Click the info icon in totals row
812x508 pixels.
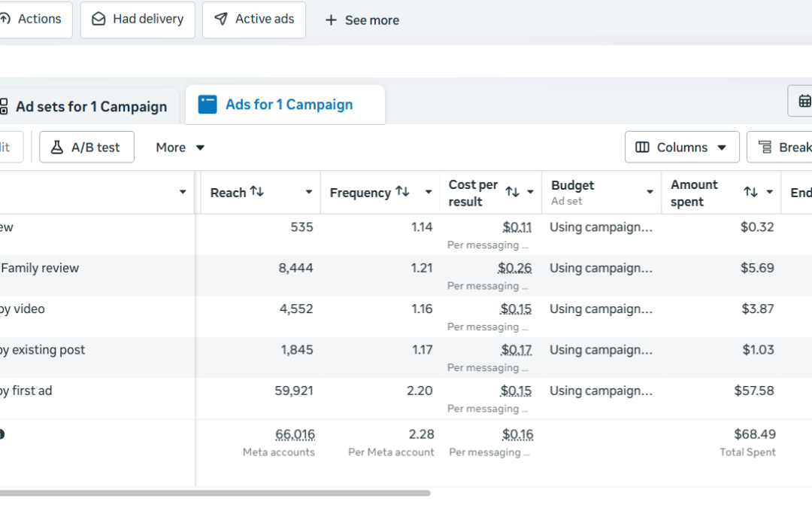tap(2, 434)
